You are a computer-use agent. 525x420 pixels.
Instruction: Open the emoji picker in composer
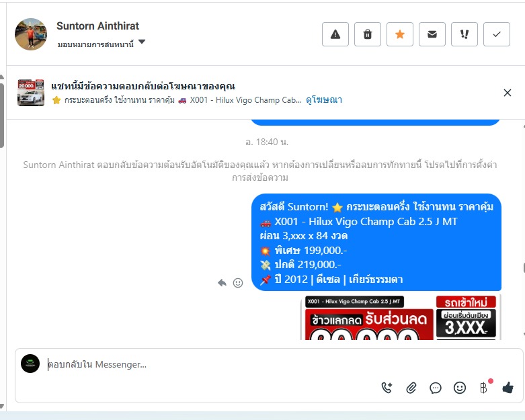click(x=460, y=388)
